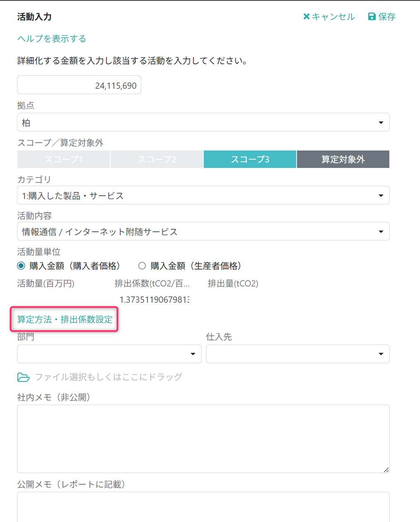Click the cancel X icon
The width and height of the screenshot is (420, 522).
click(x=307, y=17)
